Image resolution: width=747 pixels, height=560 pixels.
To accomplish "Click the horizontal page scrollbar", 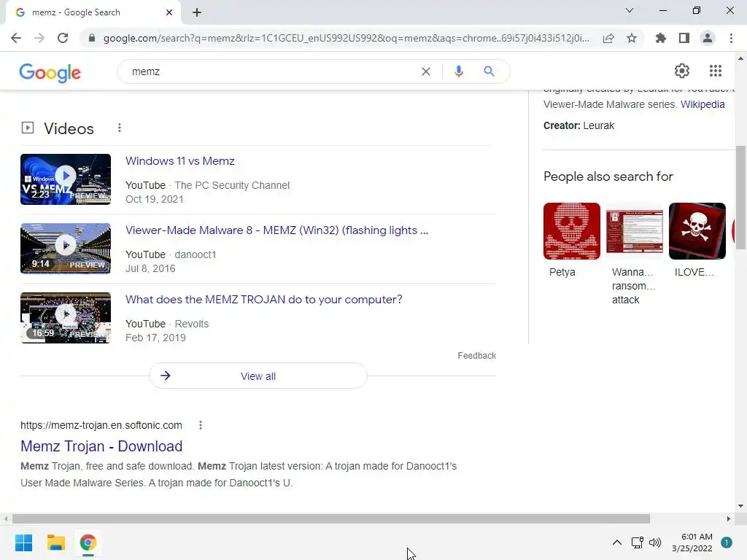I will click(x=331, y=518).
